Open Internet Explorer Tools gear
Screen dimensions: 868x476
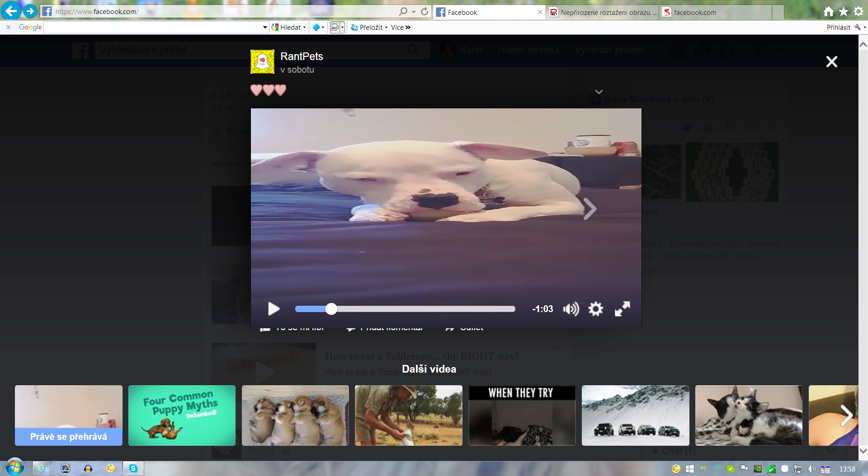tap(859, 11)
